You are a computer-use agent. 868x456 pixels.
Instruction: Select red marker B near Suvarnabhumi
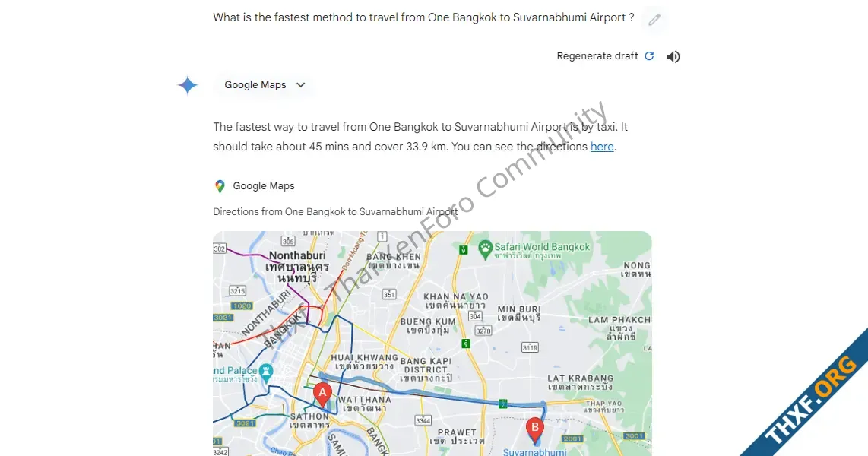[535, 431]
